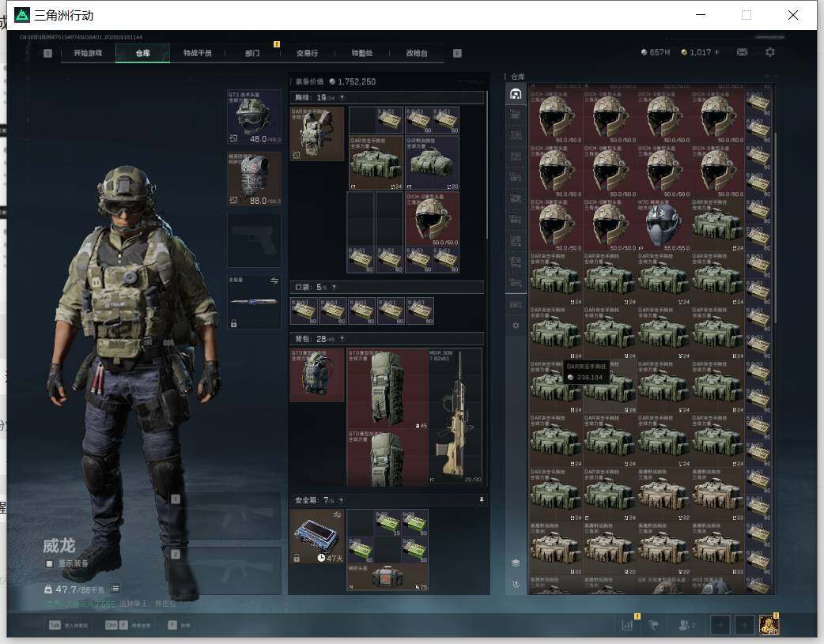This screenshot has height=644, width=824.
Task: Select the equipped GT1 helmet slot
Action: (254, 117)
